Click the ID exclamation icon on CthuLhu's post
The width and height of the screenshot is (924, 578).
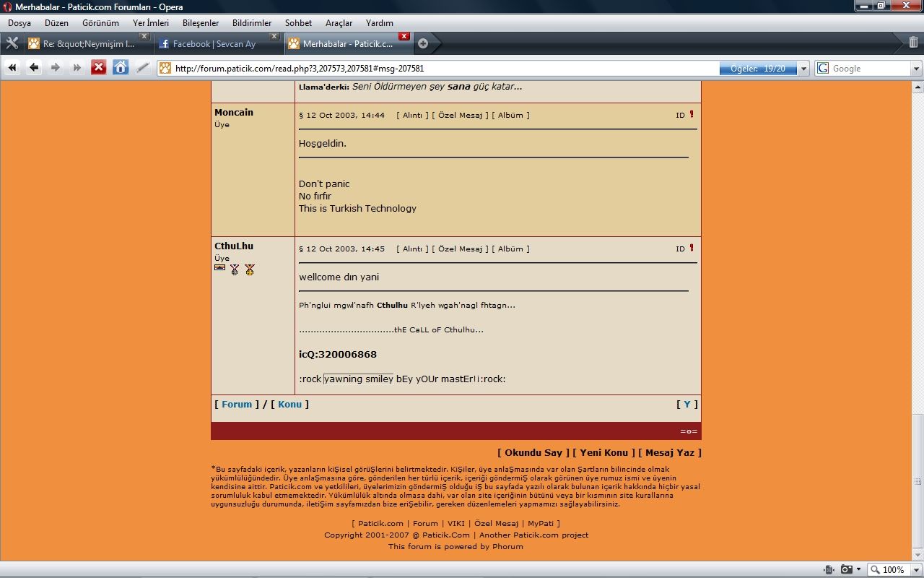(x=692, y=248)
